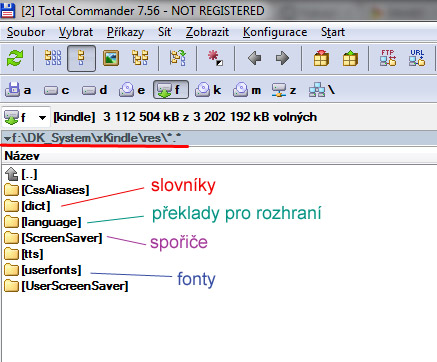Open the URL new connection icon

(x=417, y=58)
